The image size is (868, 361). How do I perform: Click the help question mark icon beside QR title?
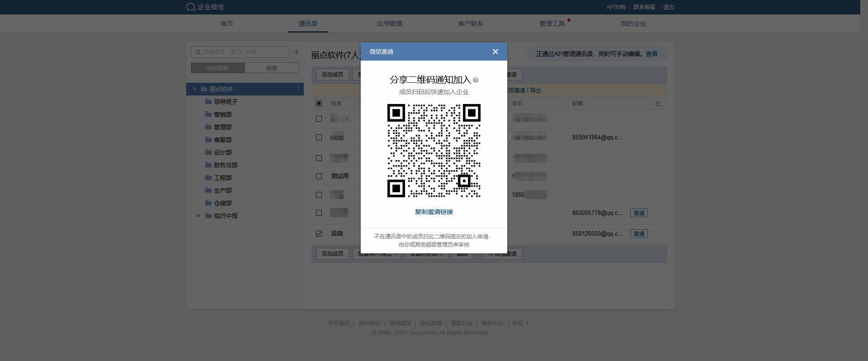[476, 80]
